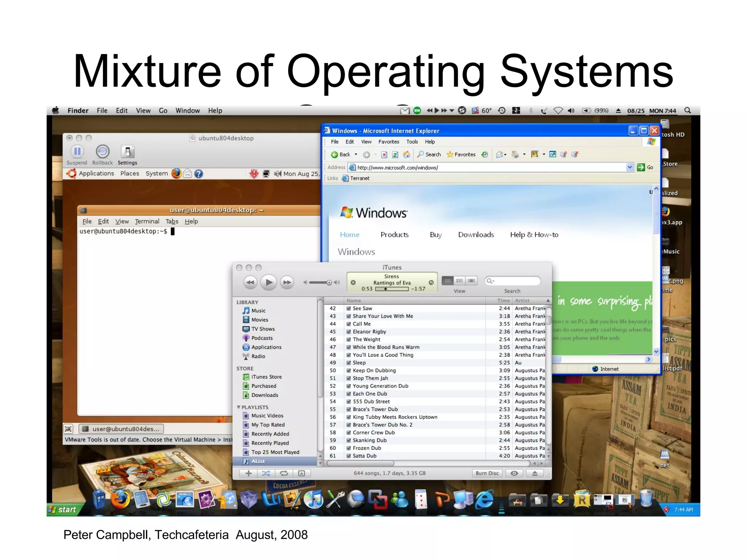Click the Help & How-to link
This screenshot has width=747, height=560.
click(534, 235)
